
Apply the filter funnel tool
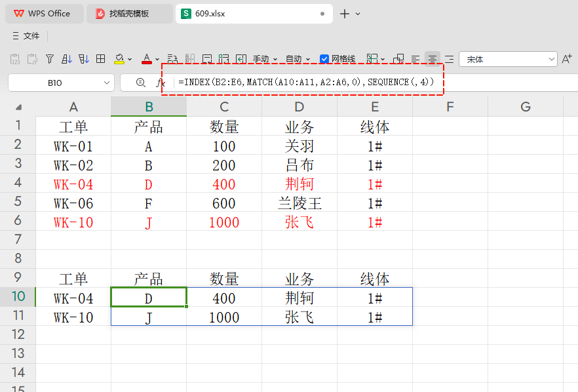50,59
